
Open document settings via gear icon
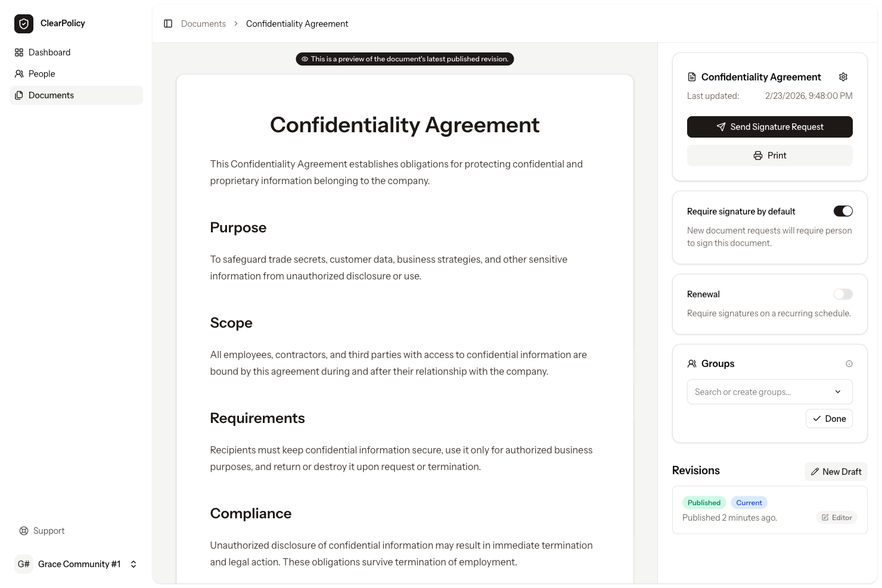point(843,77)
